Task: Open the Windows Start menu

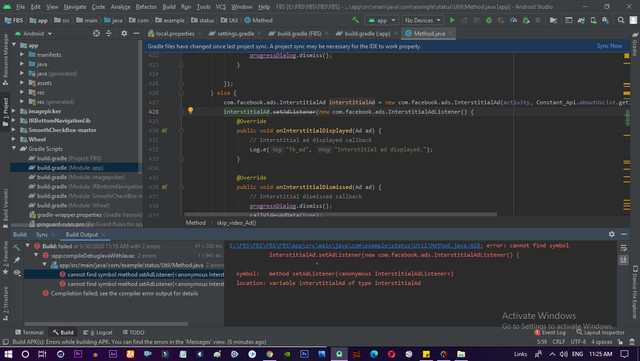Action: click(8, 354)
